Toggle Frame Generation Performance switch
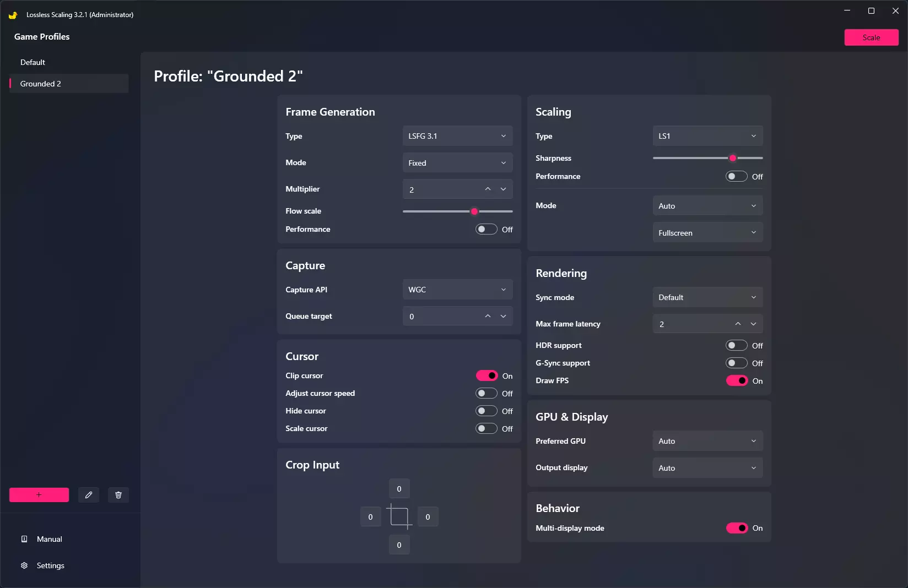 click(x=487, y=229)
